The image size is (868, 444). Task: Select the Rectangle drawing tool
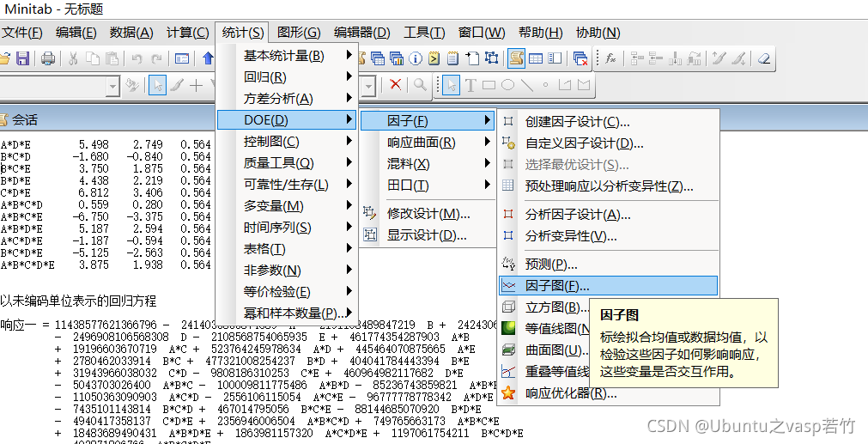[489, 85]
